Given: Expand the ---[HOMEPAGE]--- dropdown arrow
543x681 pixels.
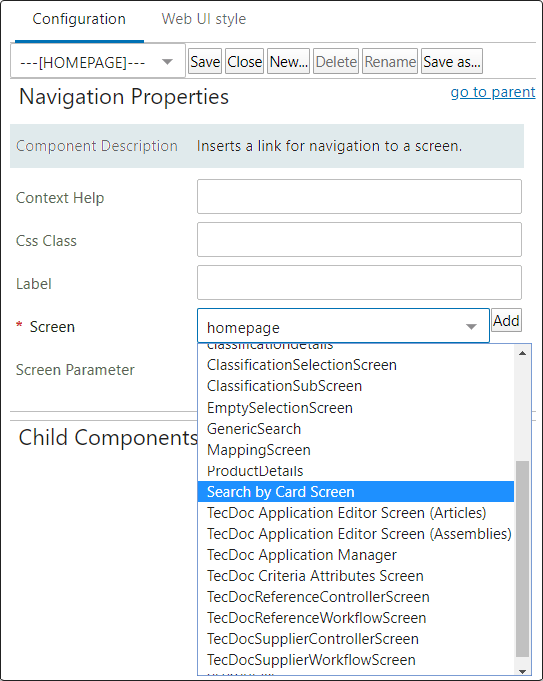Looking at the screenshot, I should point(167,62).
